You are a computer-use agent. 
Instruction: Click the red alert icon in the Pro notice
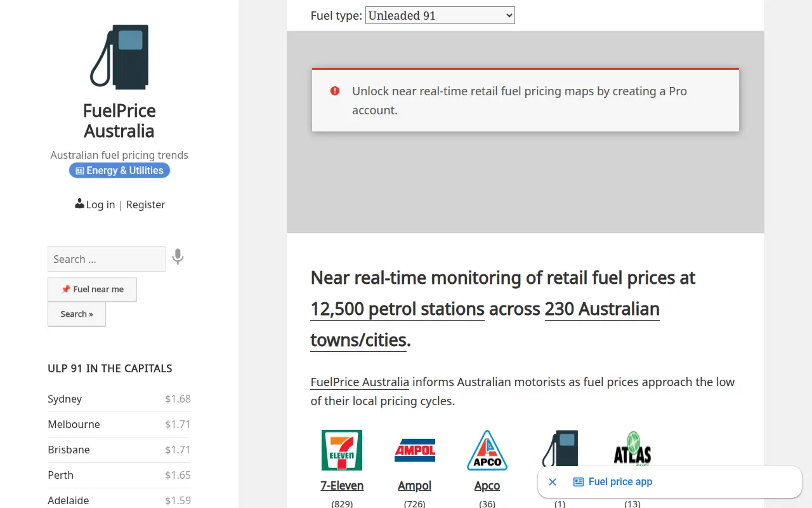pos(335,91)
